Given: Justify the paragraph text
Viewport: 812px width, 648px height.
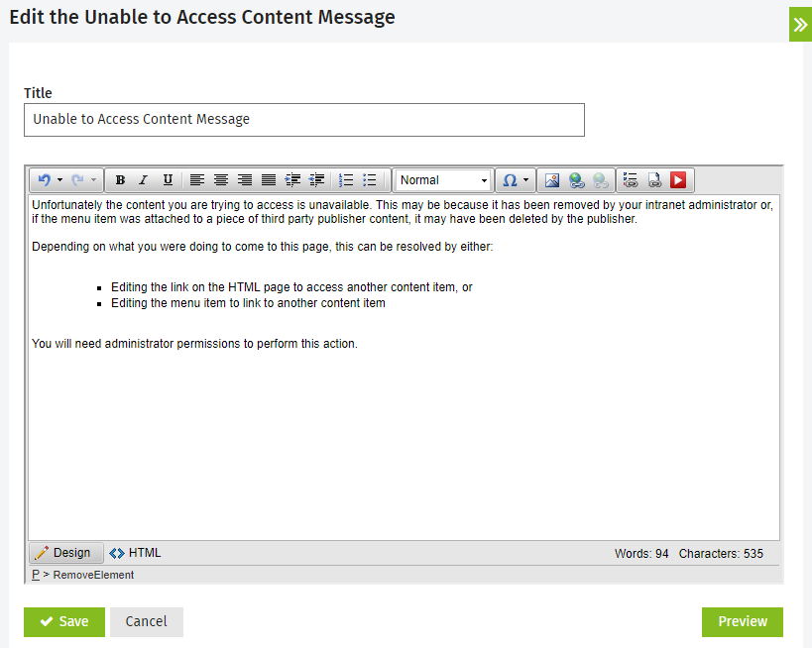Looking at the screenshot, I should [x=269, y=180].
